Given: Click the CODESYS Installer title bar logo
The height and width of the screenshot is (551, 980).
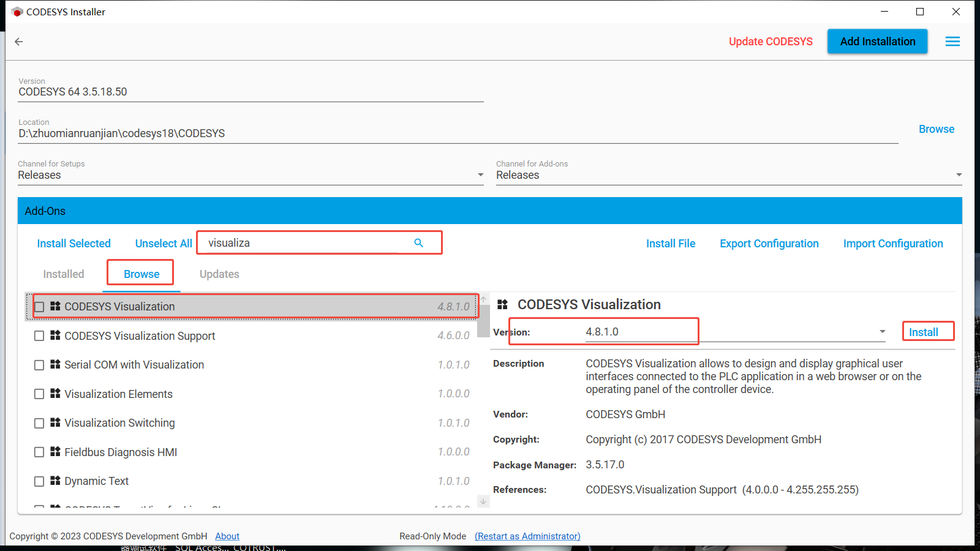Looking at the screenshot, I should (x=17, y=12).
